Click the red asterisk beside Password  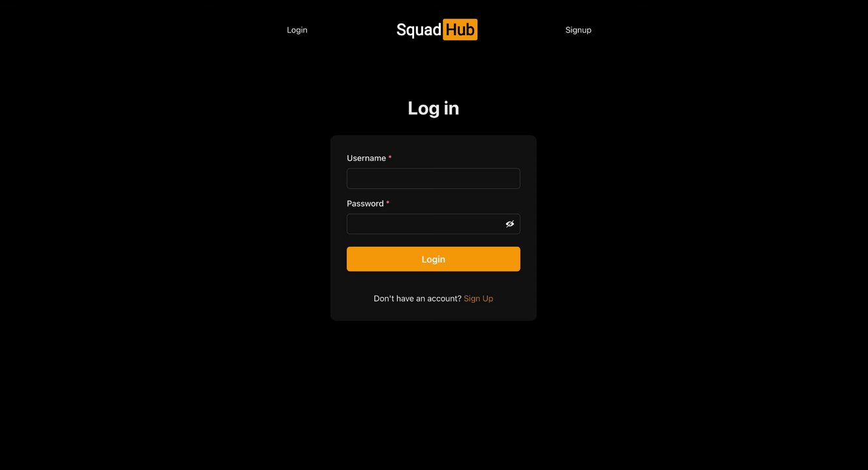[x=387, y=204]
